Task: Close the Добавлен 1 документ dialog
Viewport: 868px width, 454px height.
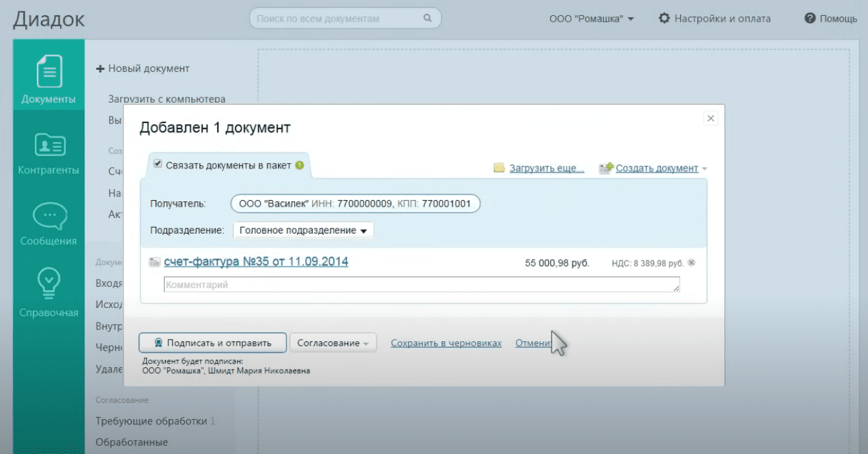Action: 711,119
